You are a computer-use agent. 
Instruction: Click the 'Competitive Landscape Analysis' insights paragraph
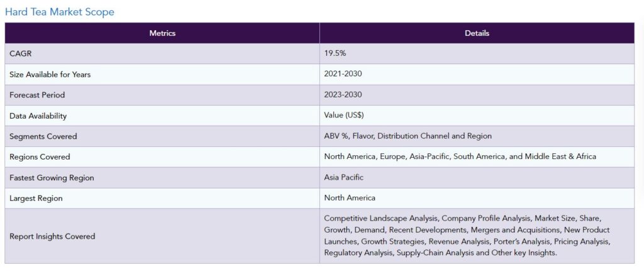pyautogui.click(x=467, y=236)
